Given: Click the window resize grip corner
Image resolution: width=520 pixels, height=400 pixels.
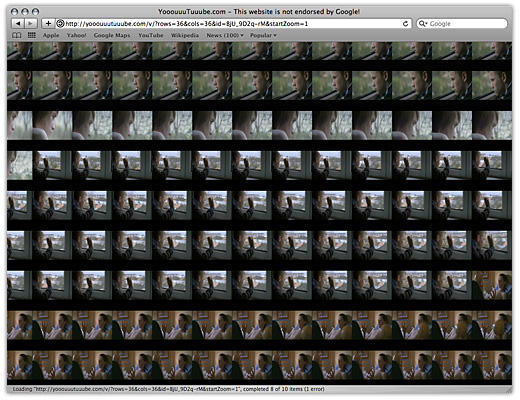Looking at the screenshot, I should pyautogui.click(x=509, y=389).
